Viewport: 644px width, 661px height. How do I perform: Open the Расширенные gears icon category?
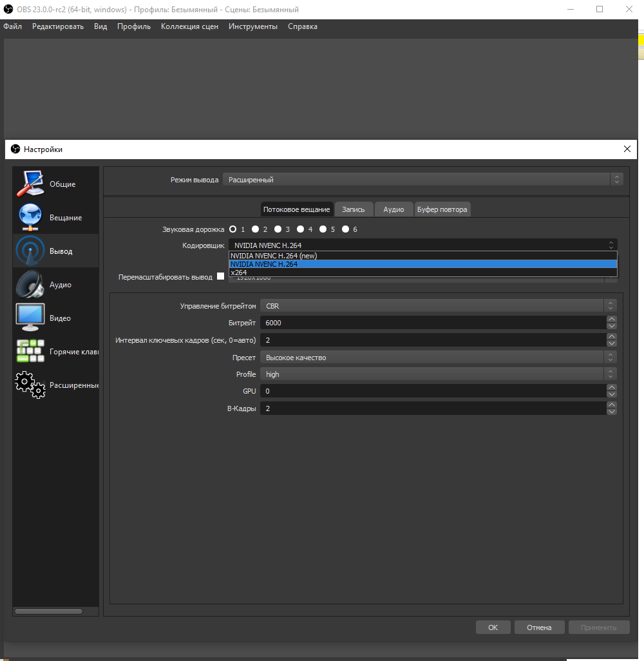pyautogui.click(x=55, y=385)
